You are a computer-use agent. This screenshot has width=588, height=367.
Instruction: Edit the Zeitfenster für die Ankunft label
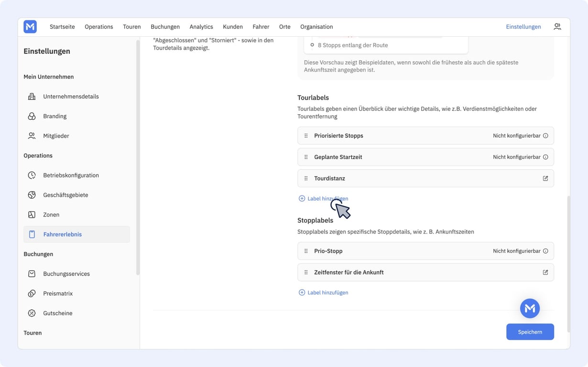545,272
